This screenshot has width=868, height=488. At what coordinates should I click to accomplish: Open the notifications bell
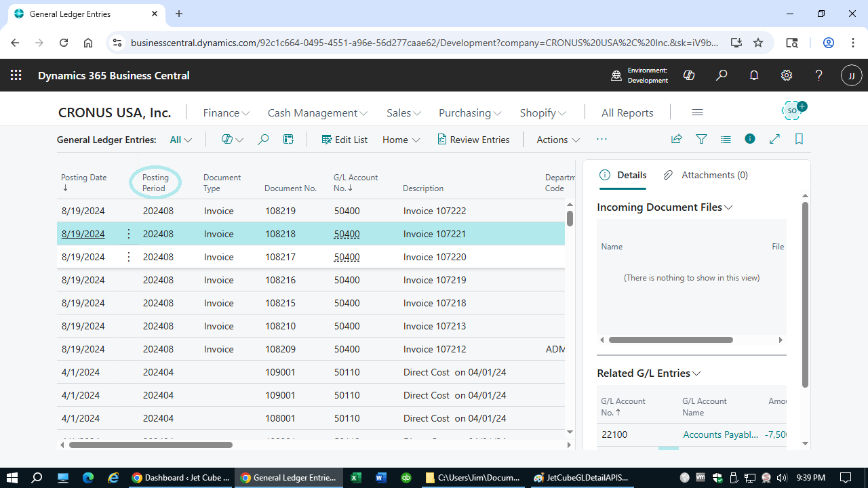coord(754,75)
